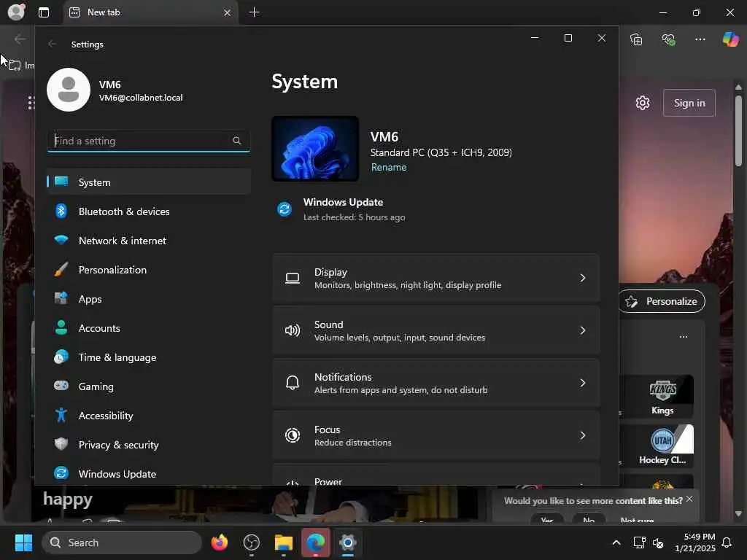The image size is (747, 560).
Task: Open OBS Studio from taskbar
Action: pyautogui.click(x=252, y=542)
